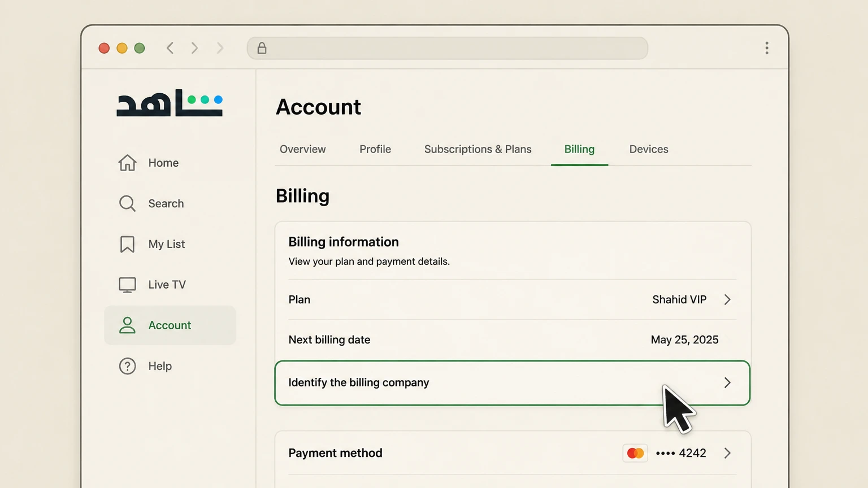Click the "View your plan and payment details." text

[369, 262]
